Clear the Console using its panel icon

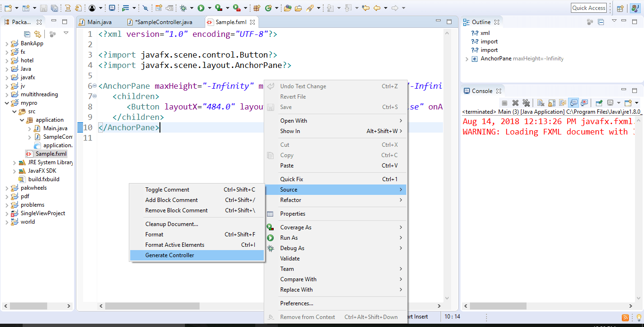click(x=540, y=104)
